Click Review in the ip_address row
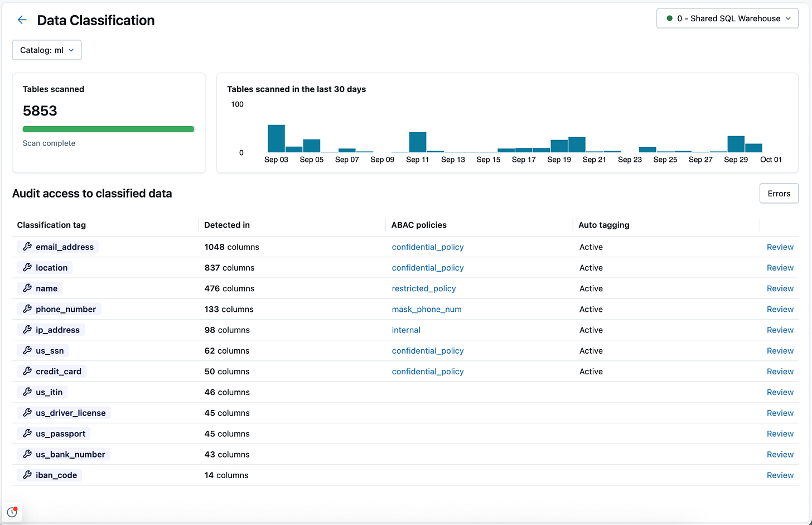 (x=780, y=330)
